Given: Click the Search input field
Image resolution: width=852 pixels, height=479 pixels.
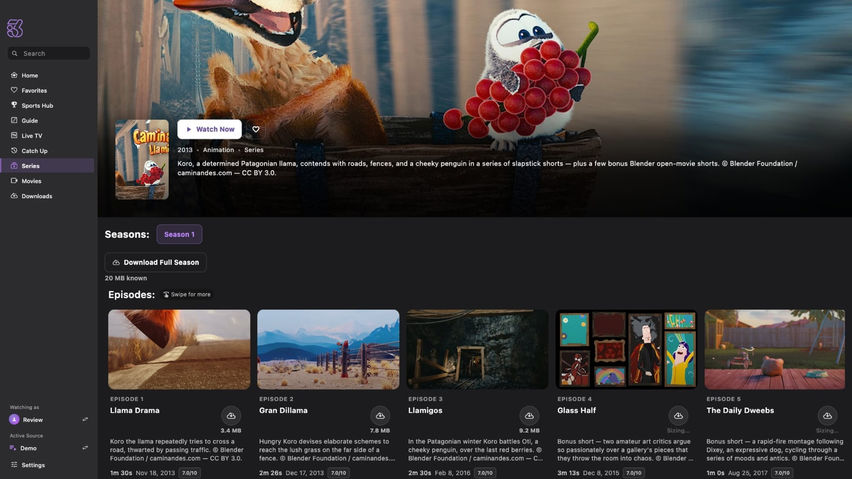Looking at the screenshot, I should pos(49,53).
